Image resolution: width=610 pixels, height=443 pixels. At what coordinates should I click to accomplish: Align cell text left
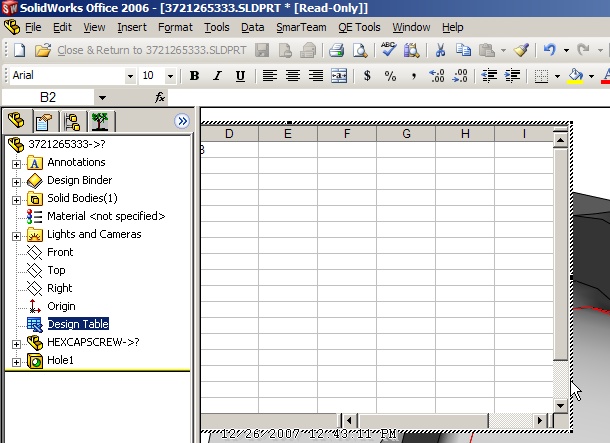pos(270,76)
